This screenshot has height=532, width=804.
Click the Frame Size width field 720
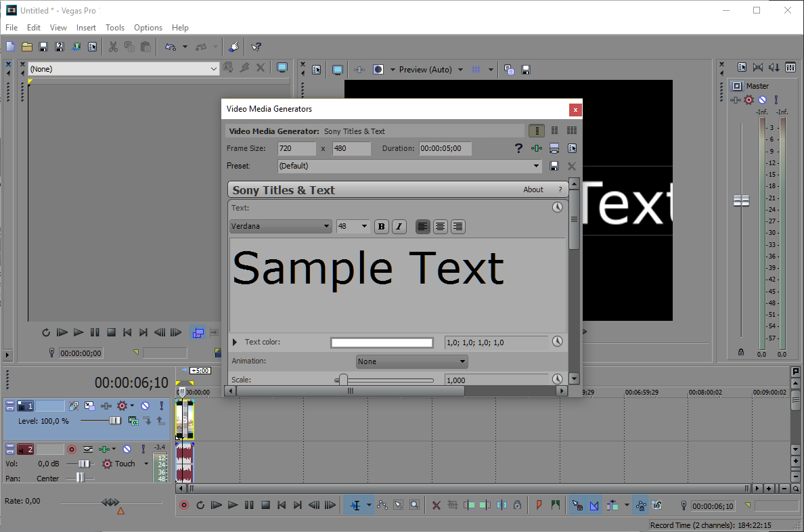[x=296, y=148]
